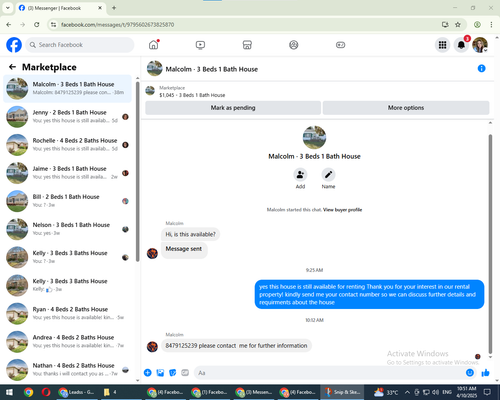Open the Gaming icon in top navigation
The width and height of the screenshot is (500, 400).
point(340,45)
